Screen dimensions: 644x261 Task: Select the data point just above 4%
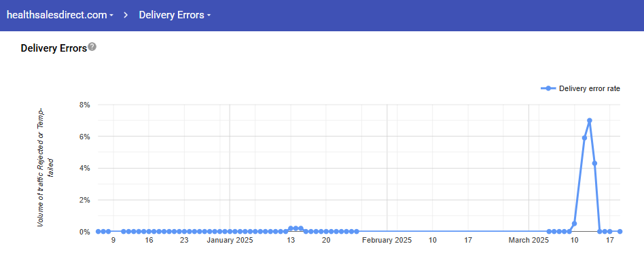[594, 163]
